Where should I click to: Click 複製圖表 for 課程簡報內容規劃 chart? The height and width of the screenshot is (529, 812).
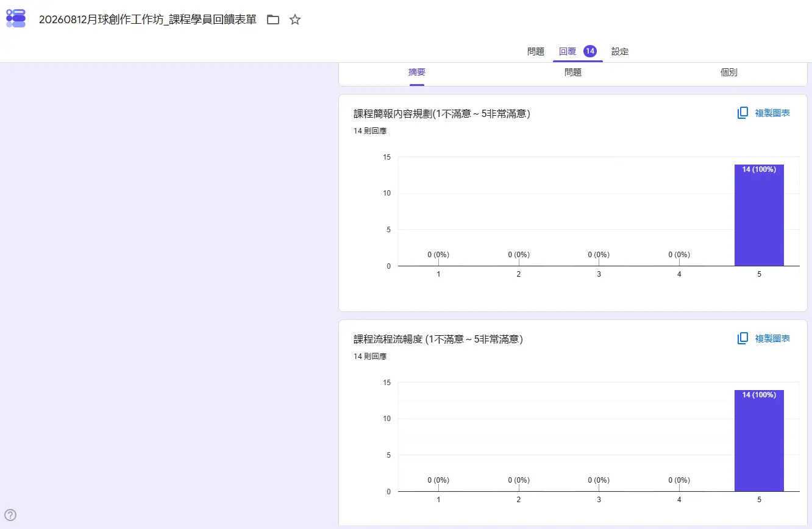click(x=772, y=113)
